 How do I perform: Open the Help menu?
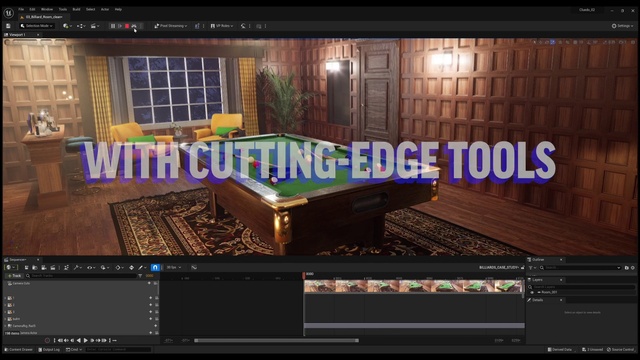[x=118, y=9]
